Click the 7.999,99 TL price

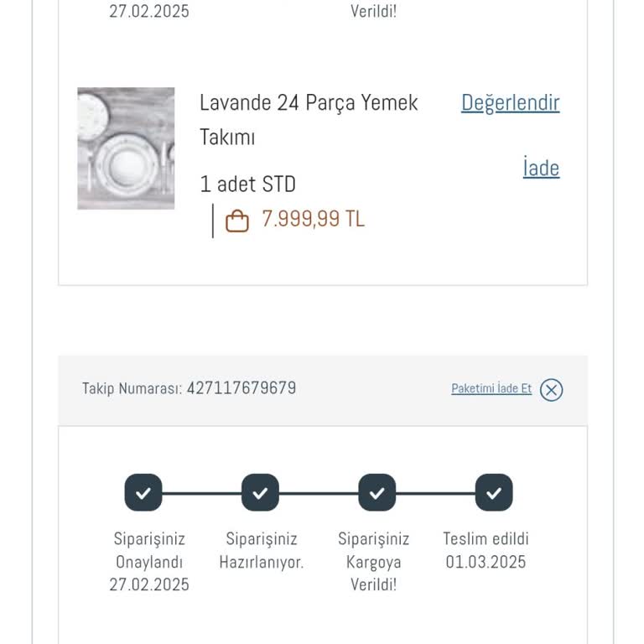tap(313, 220)
